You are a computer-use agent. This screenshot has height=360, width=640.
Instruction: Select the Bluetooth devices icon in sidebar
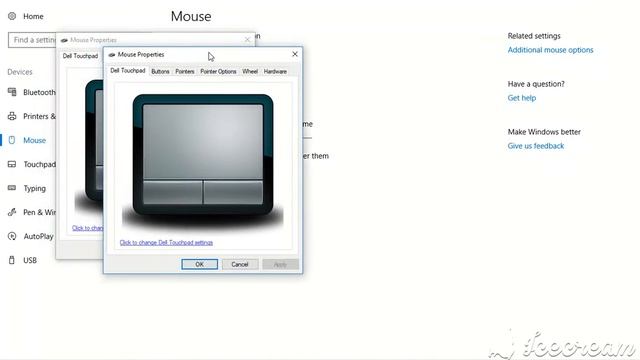(12, 92)
